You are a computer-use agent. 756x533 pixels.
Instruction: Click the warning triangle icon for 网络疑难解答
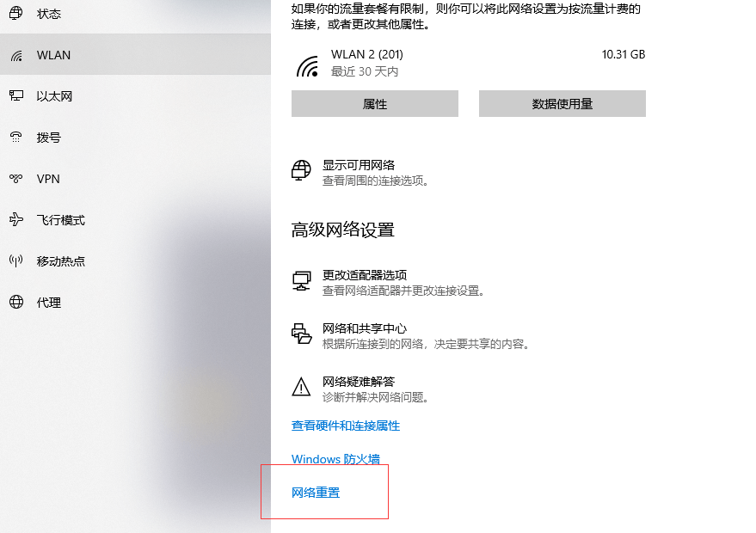[x=301, y=387]
